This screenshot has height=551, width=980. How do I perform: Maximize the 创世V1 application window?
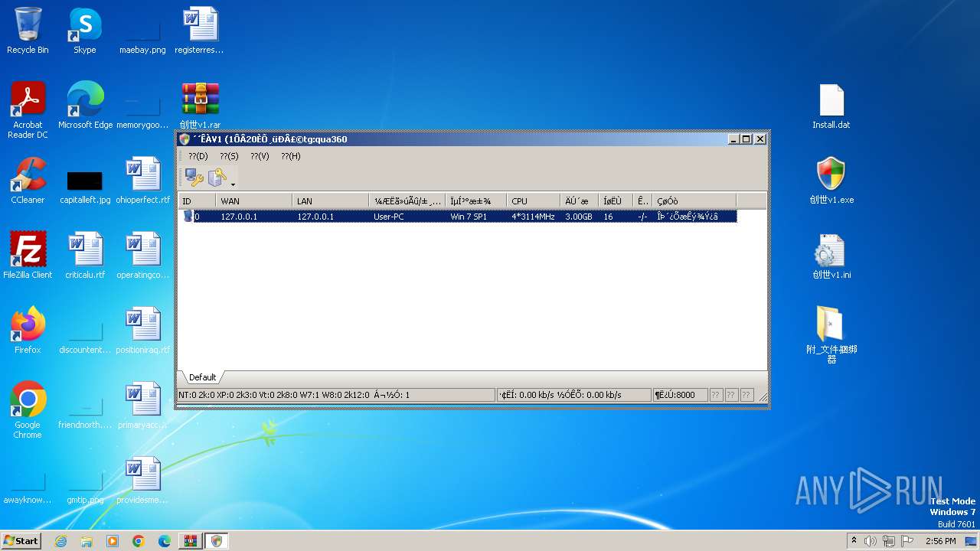[x=746, y=139]
